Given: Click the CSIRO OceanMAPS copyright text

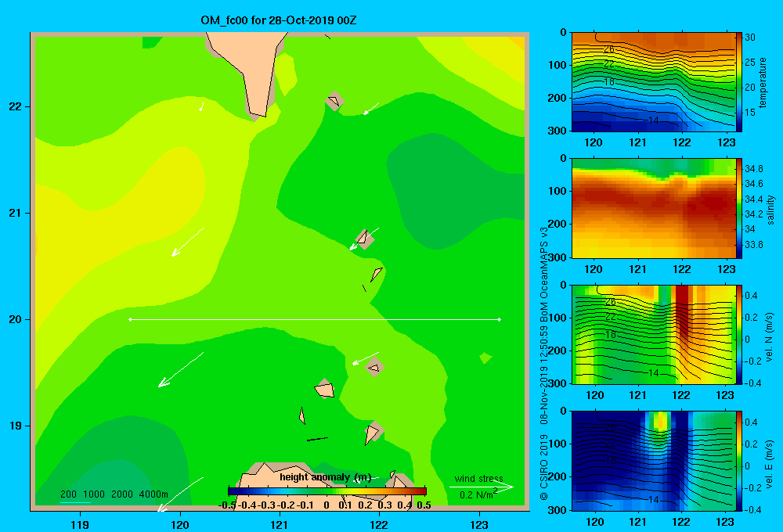Looking at the screenshot, I should click(x=544, y=363).
